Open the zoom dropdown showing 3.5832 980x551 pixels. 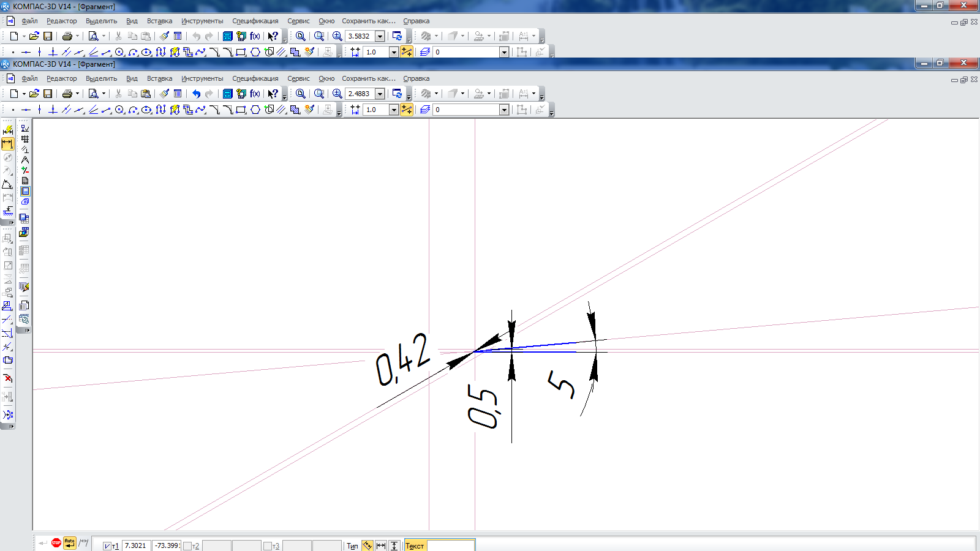click(x=380, y=36)
